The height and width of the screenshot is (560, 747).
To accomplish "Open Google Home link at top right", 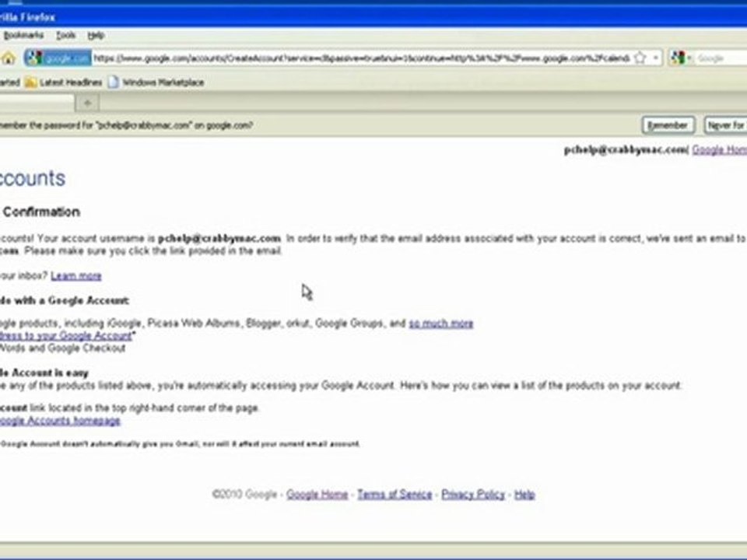I will click(x=719, y=150).
